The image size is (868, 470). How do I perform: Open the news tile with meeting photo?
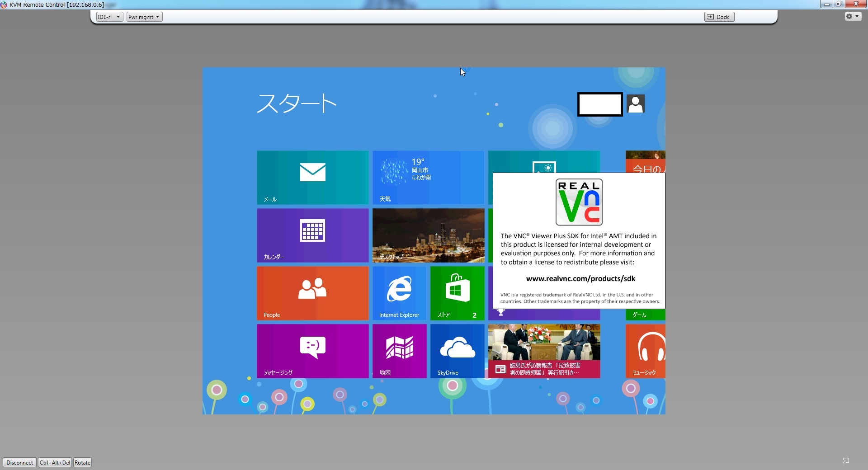click(544, 351)
